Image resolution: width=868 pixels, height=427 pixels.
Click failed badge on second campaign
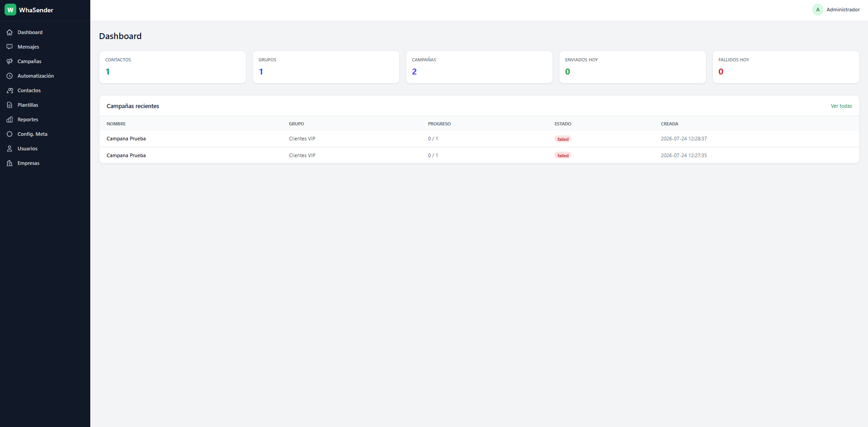tap(563, 155)
